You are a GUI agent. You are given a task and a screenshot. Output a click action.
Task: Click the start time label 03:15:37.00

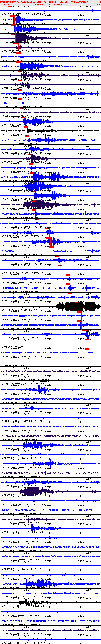point(5,4)
